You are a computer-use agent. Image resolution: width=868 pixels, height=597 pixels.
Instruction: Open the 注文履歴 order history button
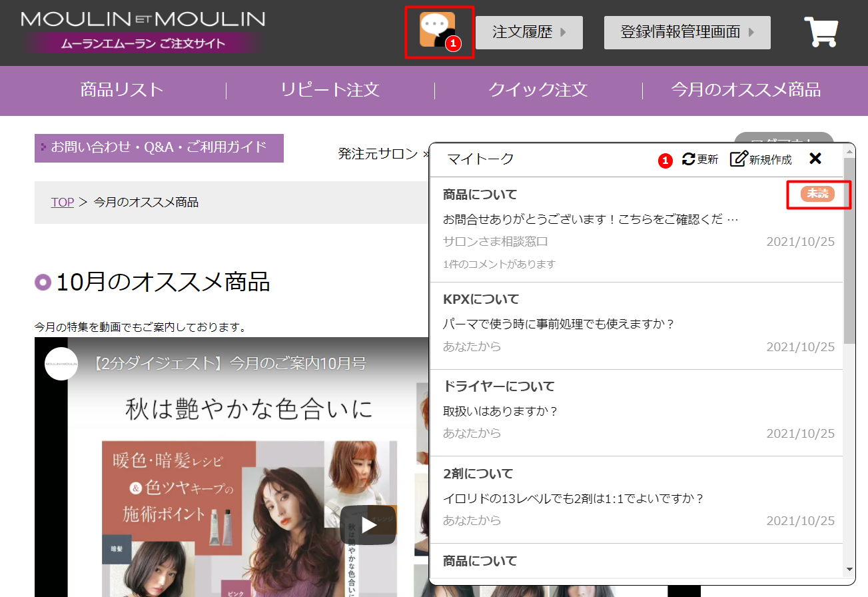click(529, 33)
